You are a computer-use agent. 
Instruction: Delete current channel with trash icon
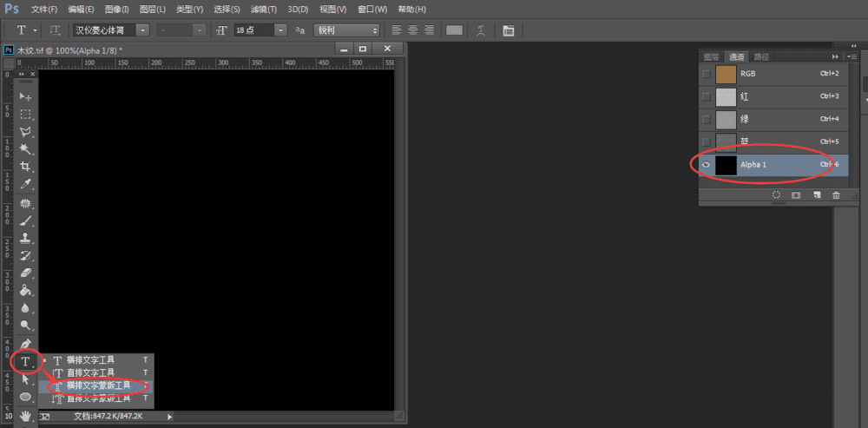click(x=836, y=195)
